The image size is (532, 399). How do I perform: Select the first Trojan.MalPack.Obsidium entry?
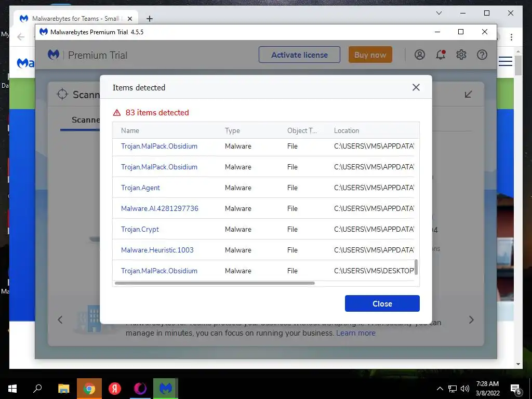click(159, 146)
